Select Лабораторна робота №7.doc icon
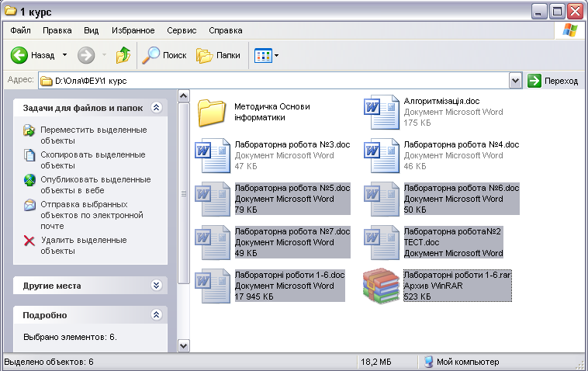Screen dimensions: 588x371 pos(213,243)
